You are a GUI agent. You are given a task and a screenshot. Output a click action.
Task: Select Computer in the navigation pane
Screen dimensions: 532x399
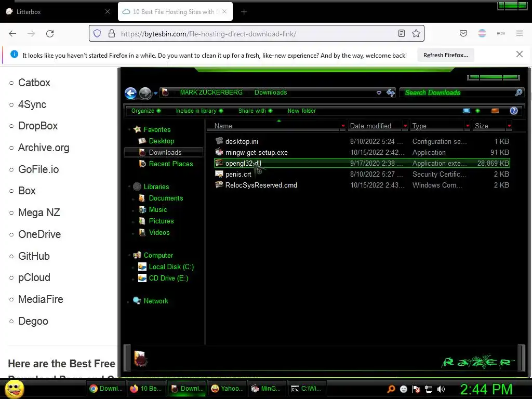pyautogui.click(x=158, y=255)
